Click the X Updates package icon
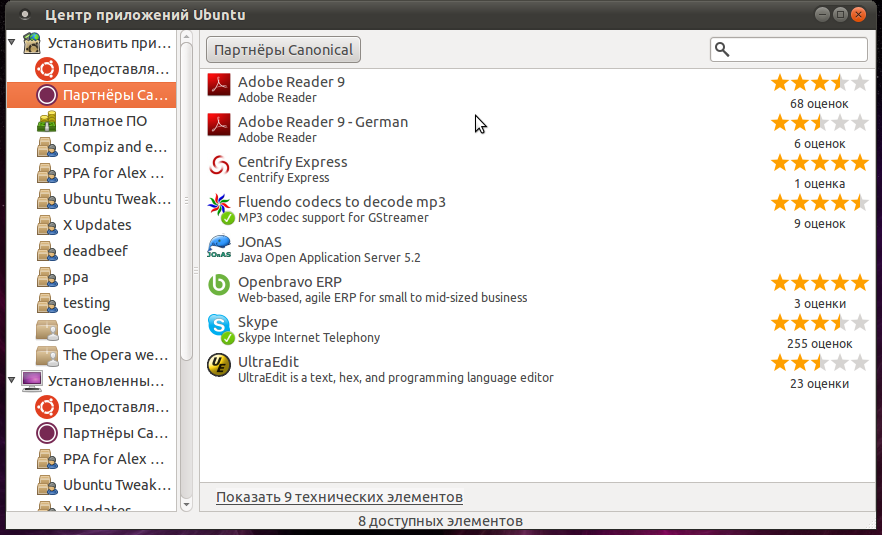The image size is (882, 535). [x=47, y=225]
